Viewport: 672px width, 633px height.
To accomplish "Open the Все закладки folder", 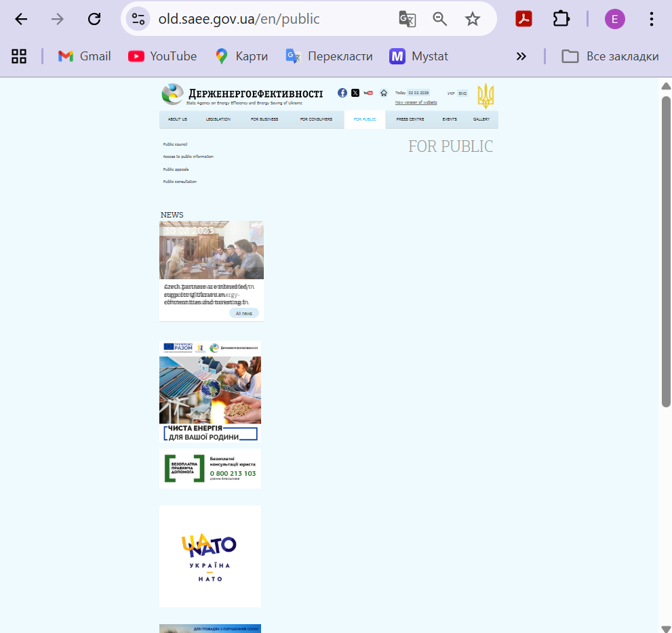I will point(610,56).
